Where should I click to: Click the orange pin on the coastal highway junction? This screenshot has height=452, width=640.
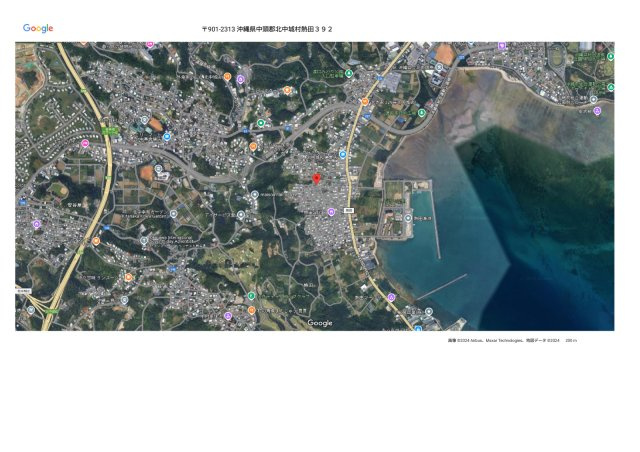click(365, 101)
